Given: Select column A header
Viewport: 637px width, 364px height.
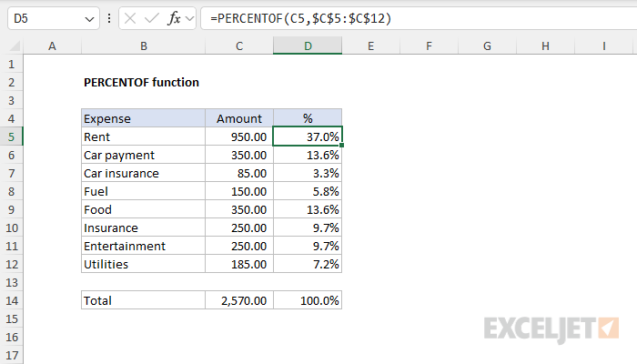Looking at the screenshot, I should pos(52,45).
